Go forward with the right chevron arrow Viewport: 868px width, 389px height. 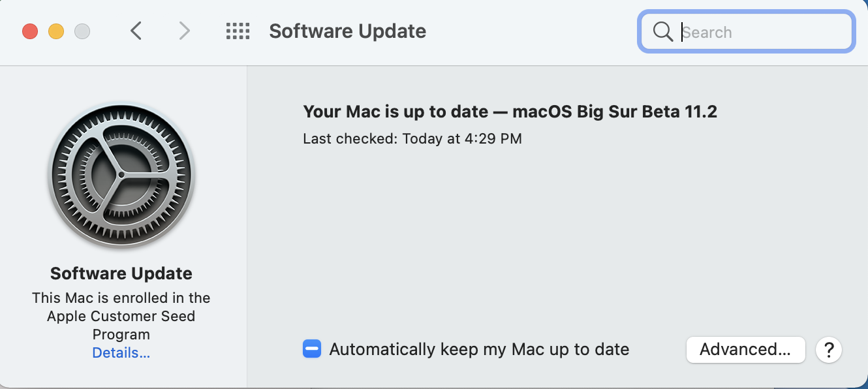click(x=185, y=31)
